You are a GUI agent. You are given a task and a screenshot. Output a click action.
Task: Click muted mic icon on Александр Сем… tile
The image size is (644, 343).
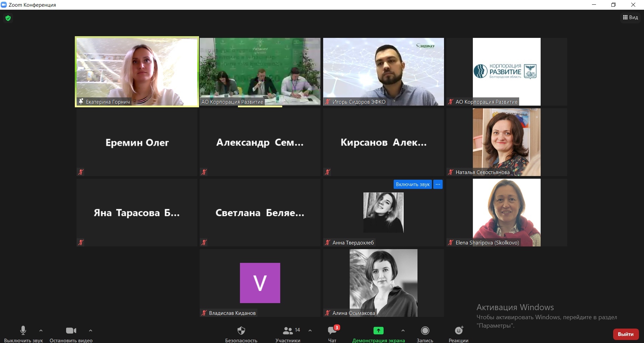click(204, 172)
